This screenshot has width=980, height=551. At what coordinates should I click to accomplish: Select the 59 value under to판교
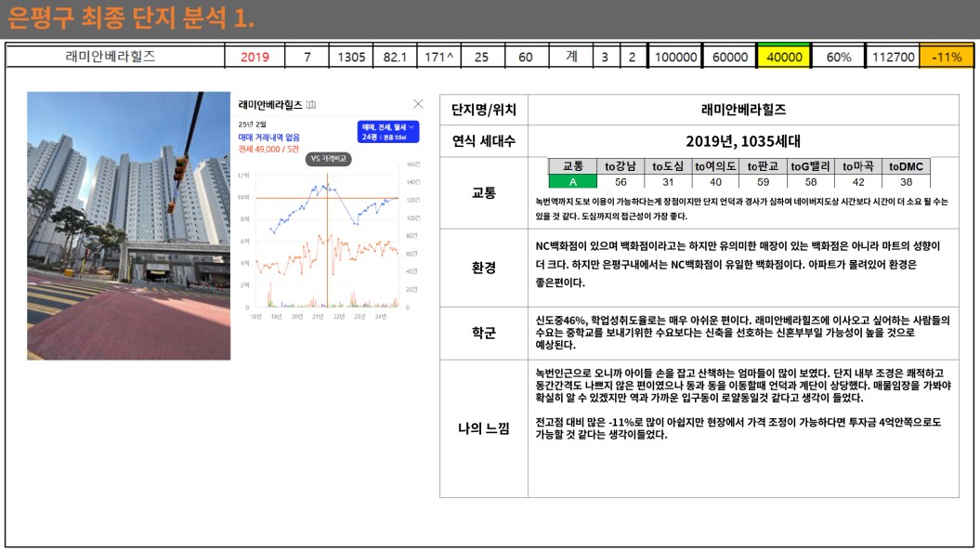click(764, 182)
